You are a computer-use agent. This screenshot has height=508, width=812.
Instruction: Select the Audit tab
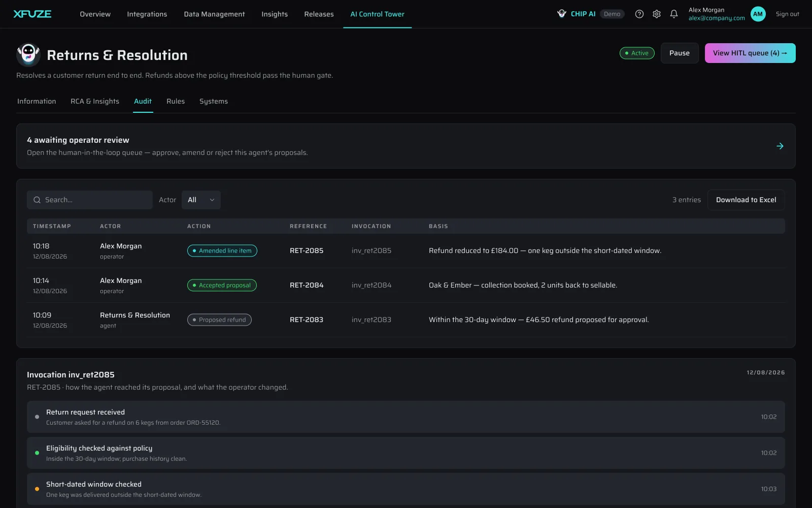[143, 102]
